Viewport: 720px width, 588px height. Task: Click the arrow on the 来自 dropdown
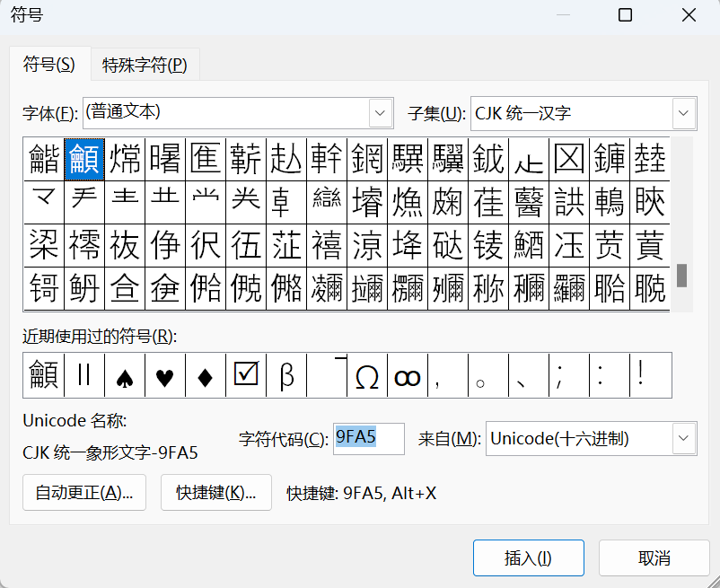683,438
